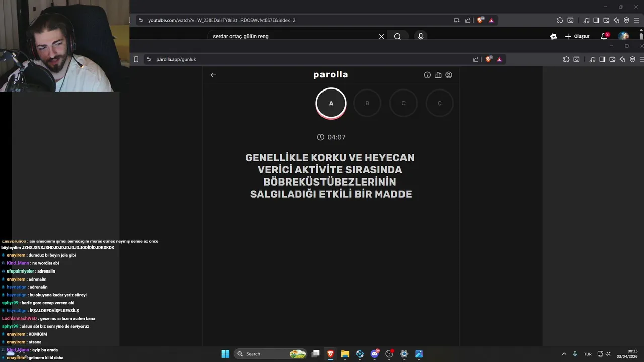Viewport: 644px width, 362px height.
Task: Open the YouTube account avatar menu
Action: [x=624, y=36]
